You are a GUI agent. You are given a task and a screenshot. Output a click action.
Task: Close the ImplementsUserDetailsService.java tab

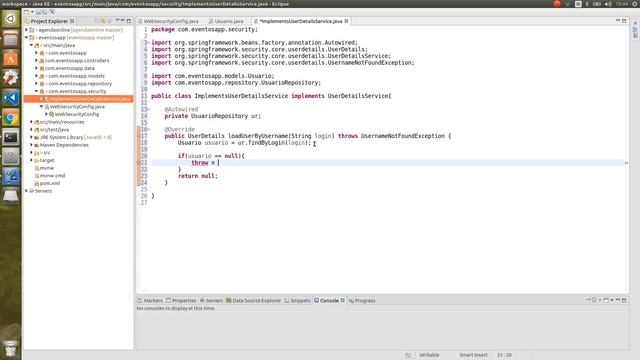346,21
